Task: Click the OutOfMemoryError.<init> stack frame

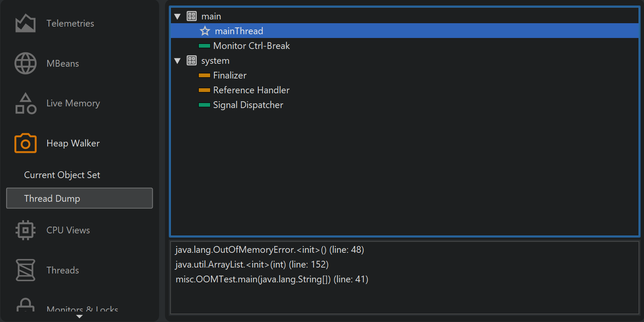Action: pos(269,250)
